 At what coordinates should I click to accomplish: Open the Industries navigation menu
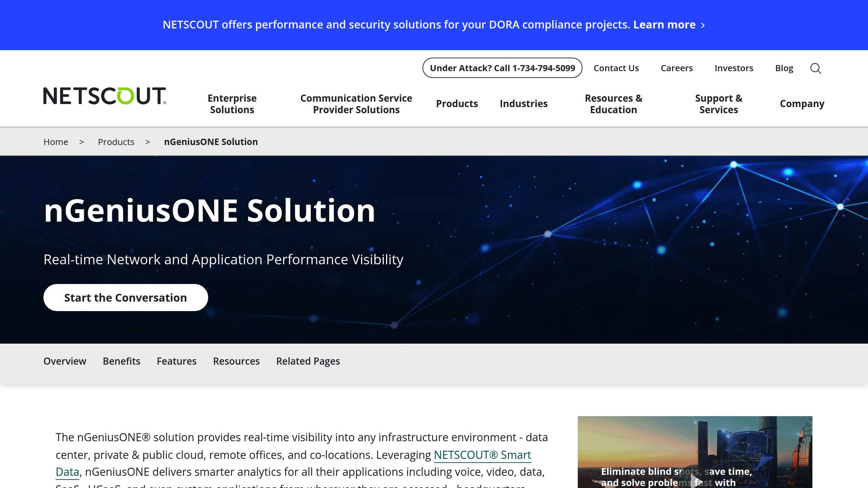pos(524,103)
